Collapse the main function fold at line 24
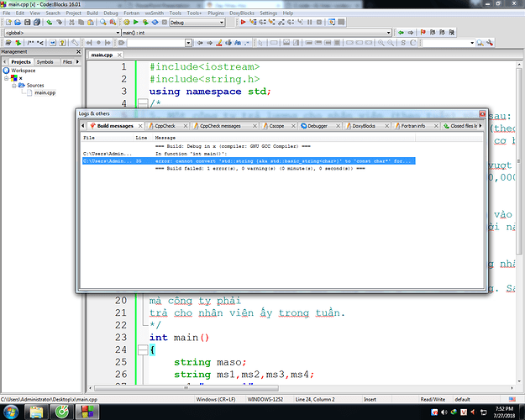 tap(142, 350)
